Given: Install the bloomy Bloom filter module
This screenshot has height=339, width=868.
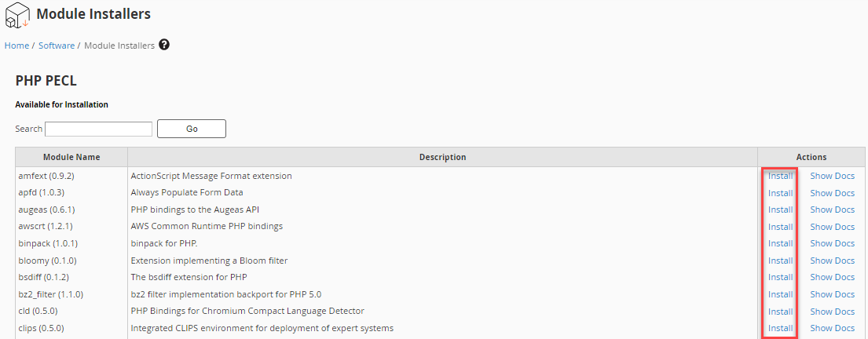Looking at the screenshot, I should pyautogui.click(x=780, y=261).
